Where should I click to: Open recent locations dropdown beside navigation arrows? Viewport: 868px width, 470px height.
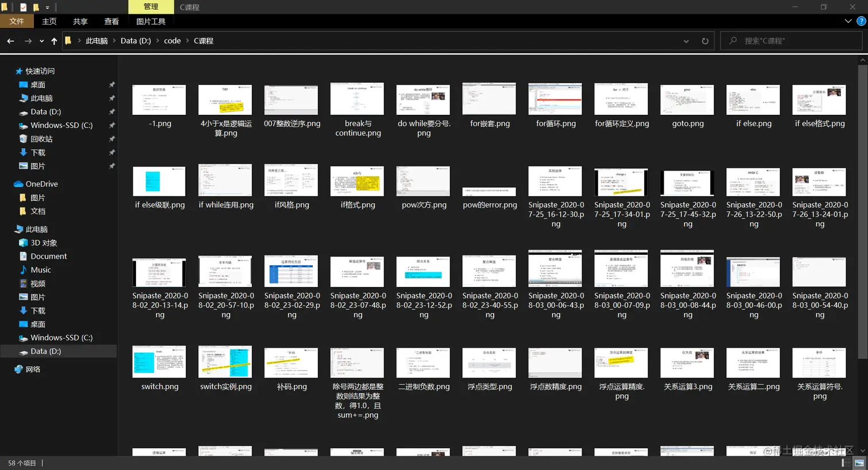pos(41,41)
